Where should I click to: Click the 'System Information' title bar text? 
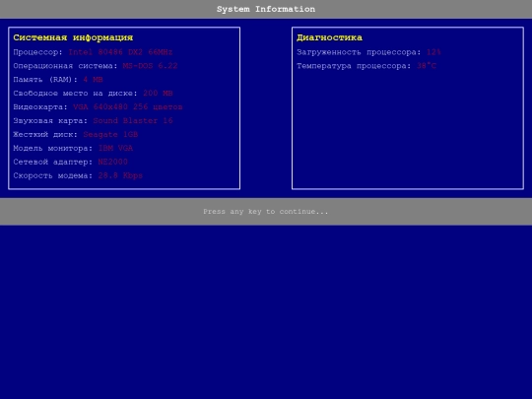[266, 9]
